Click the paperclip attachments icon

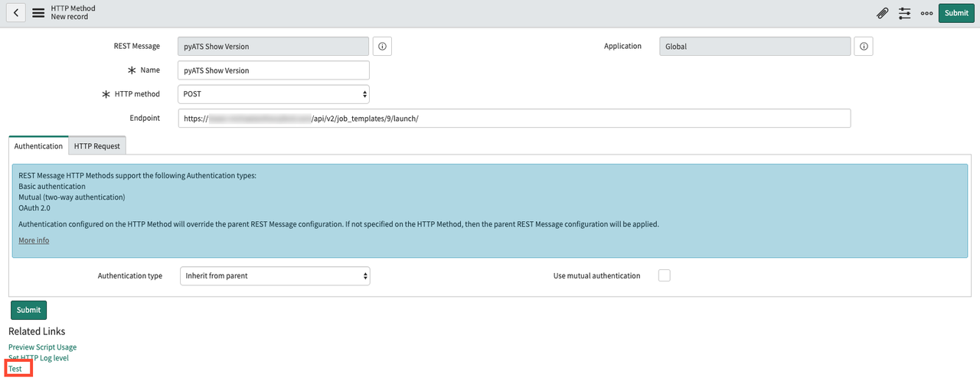(883, 13)
